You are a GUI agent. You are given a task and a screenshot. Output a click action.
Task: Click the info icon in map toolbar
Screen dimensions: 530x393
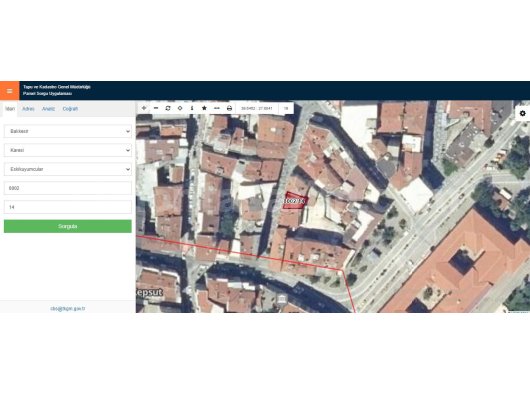point(192,108)
